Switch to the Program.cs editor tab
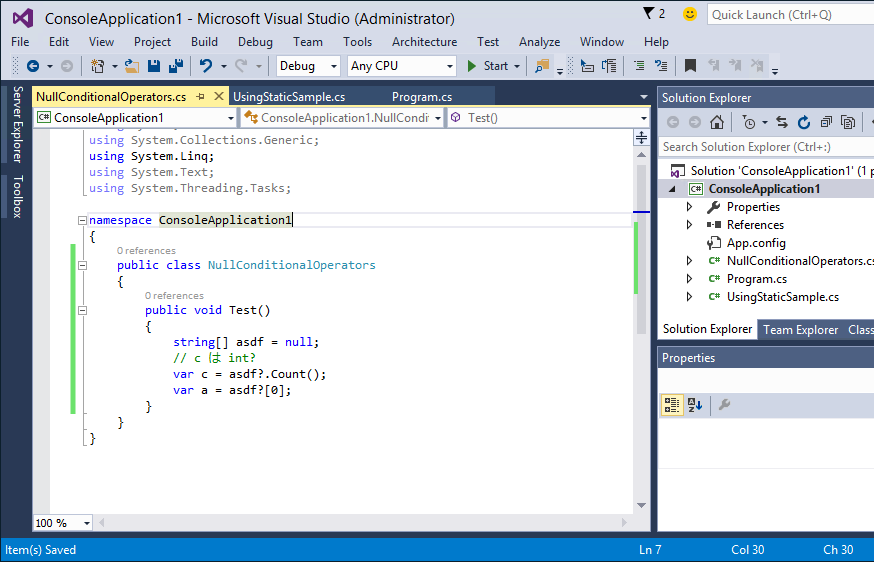This screenshot has height=562, width=874. click(422, 97)
